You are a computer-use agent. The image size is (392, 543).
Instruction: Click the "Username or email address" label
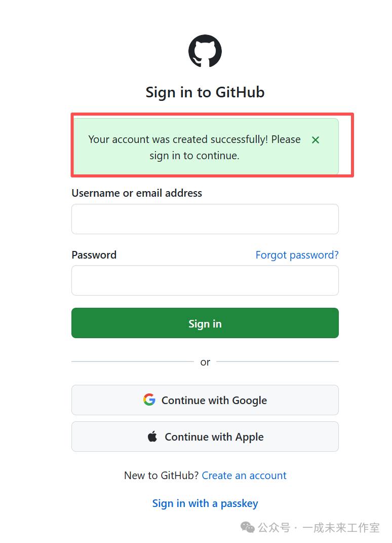[137, 193]
